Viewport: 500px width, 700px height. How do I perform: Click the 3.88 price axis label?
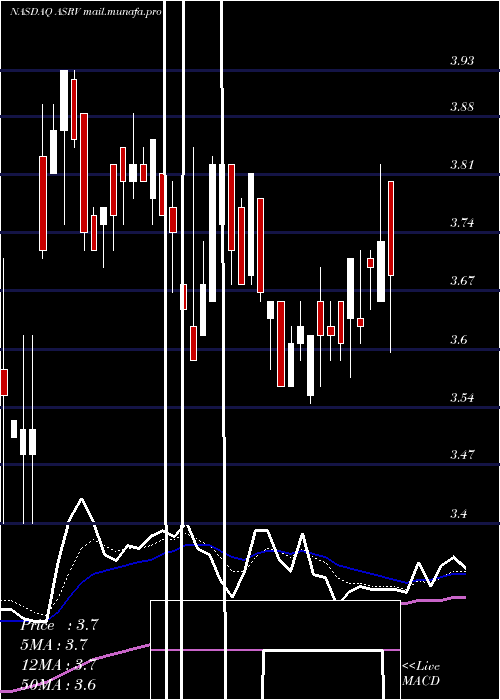[462, 107]
